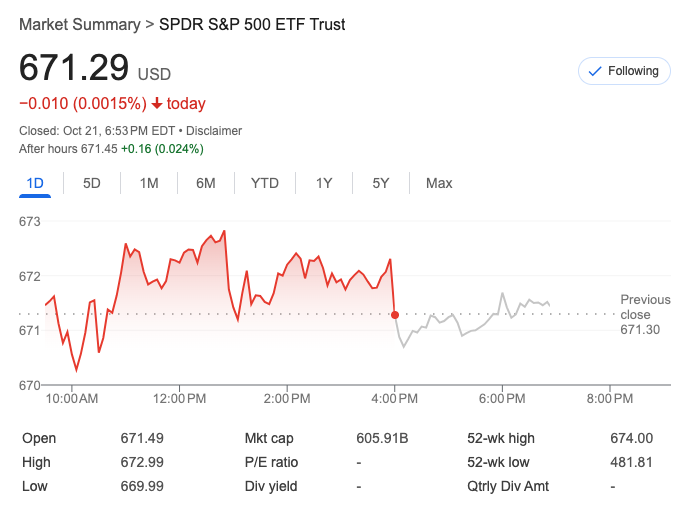Switch chart to 1Y range

pyautogui.click(x=324, y=183)
